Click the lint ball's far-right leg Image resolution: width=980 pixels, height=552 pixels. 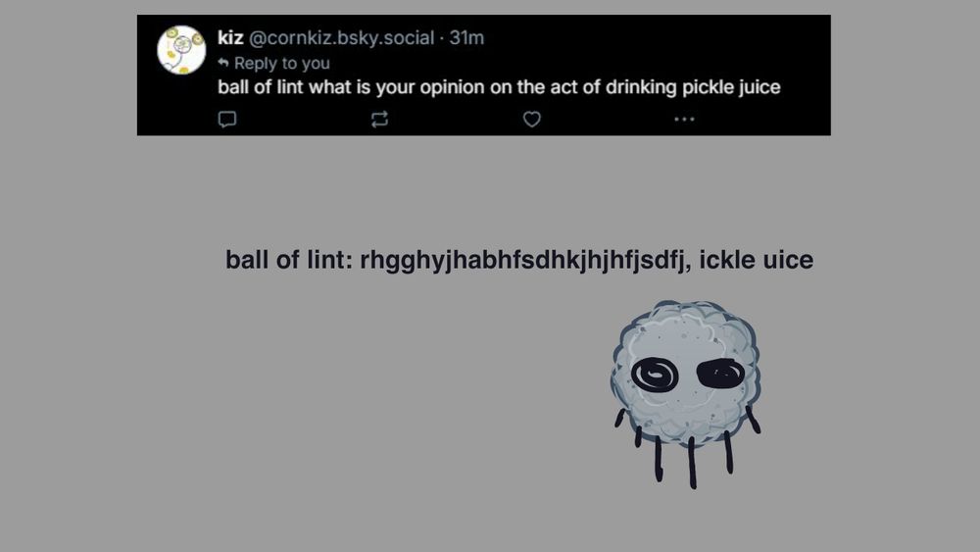[x=753, y=420]
